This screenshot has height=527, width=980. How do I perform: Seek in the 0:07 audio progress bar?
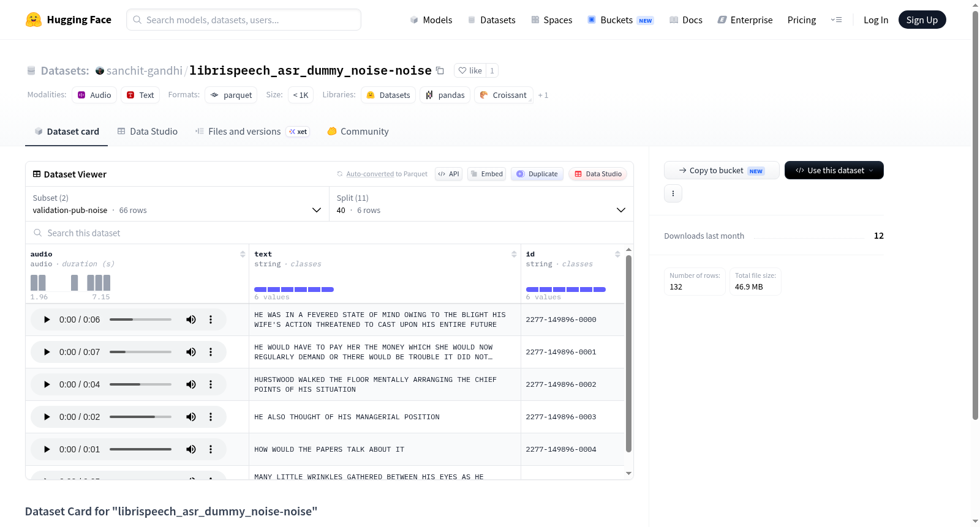tap(140, 352)
